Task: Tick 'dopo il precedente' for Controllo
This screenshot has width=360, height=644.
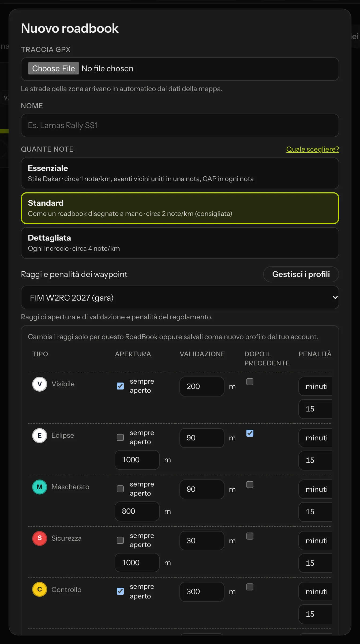Action: [x=250, y=587]
